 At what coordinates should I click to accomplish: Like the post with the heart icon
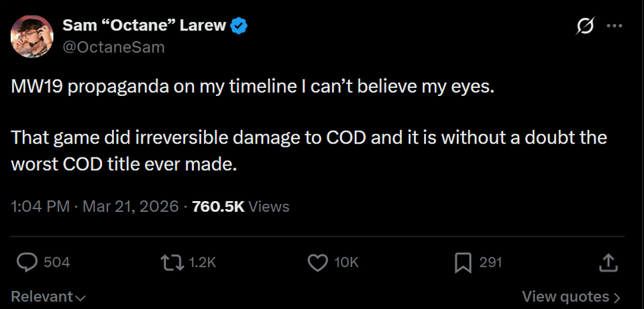317,263
